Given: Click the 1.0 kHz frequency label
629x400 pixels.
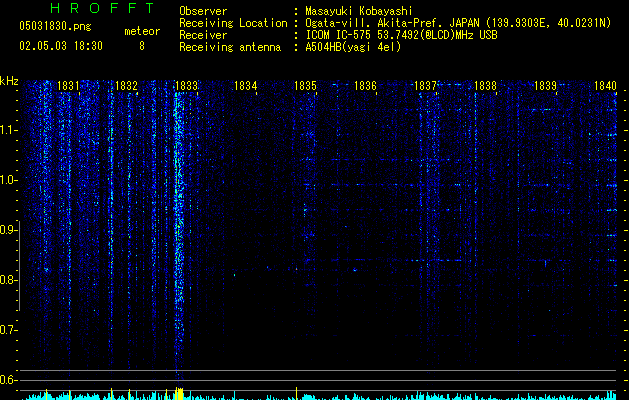Looking at the screenshot, I should coord(8,180).
